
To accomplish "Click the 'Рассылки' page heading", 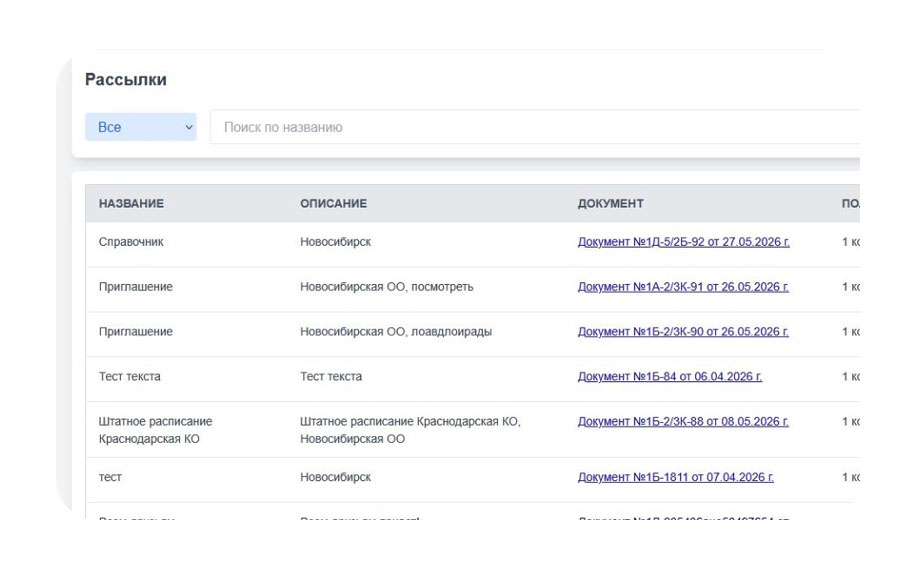I will [126, 79].
